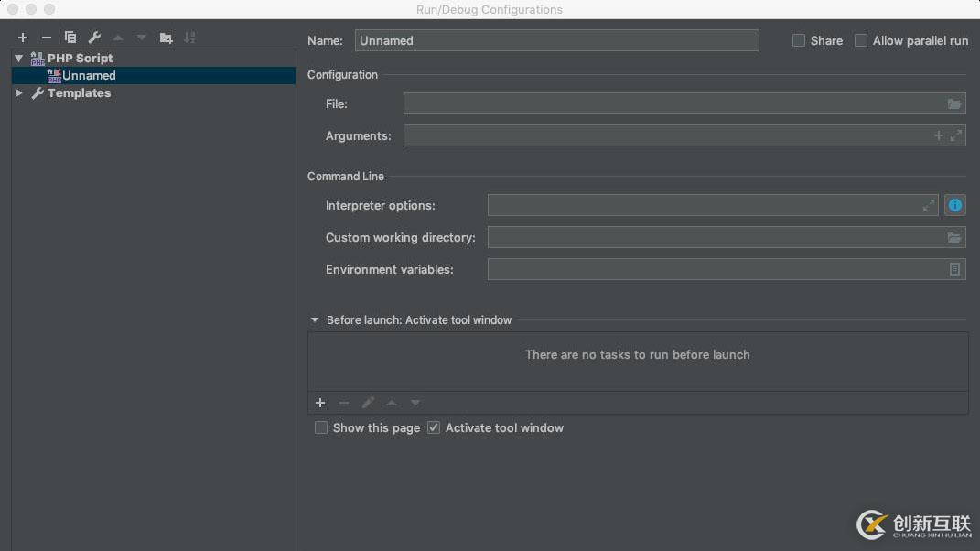Viewport: 980px width, 551px height.
Task: Browse for a custom working directory folder
Action: point(954,238)
